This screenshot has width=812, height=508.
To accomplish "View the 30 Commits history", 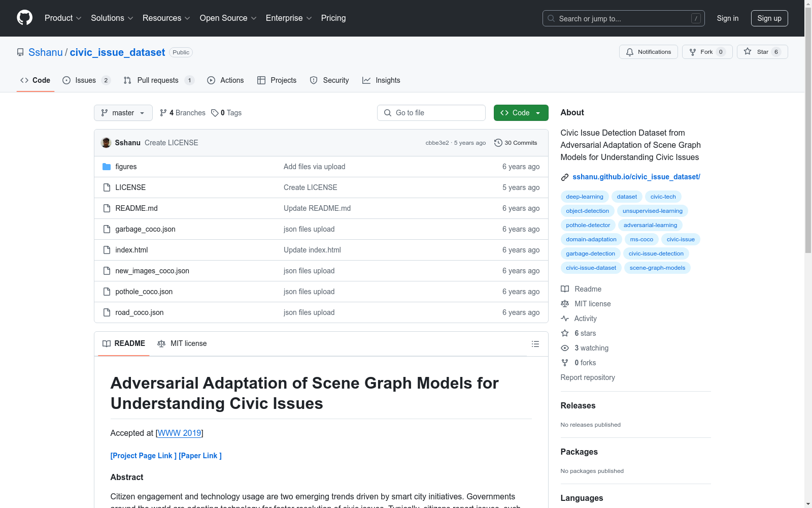I will click(x=516, y=143).
